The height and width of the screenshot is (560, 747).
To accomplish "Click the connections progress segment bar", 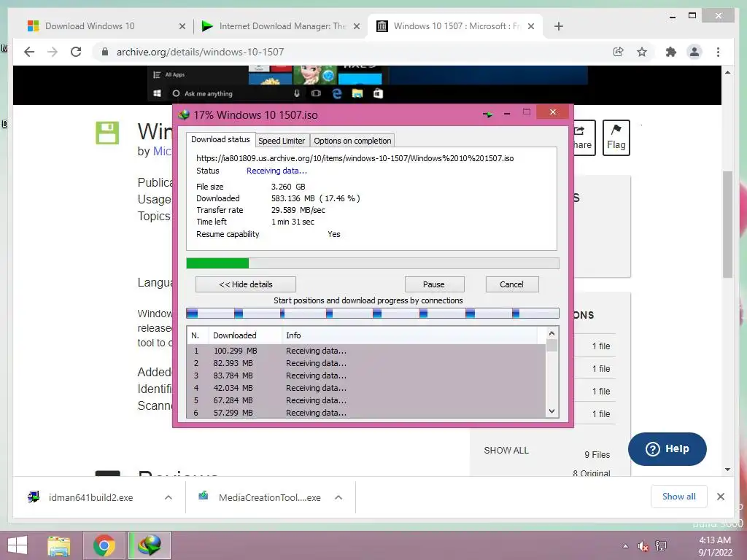I will point(373,314).
